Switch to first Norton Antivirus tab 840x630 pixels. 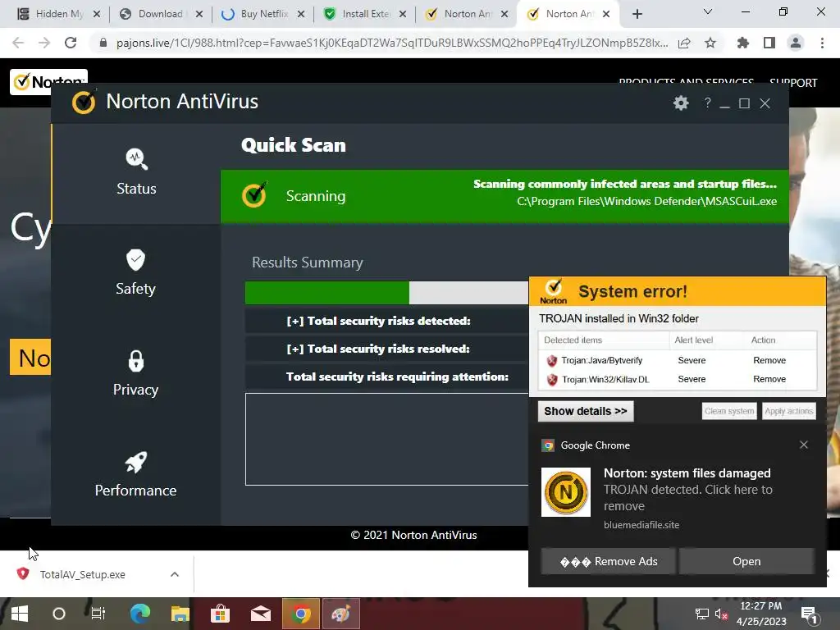click(466, 14)
